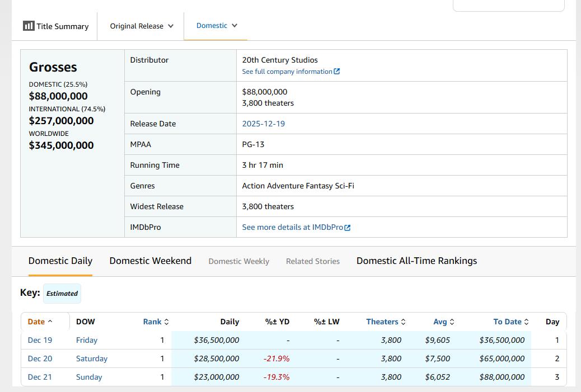The image size is (581, 392).
Task: Click external link icon beside company information
Action: (x=336, y=72)
